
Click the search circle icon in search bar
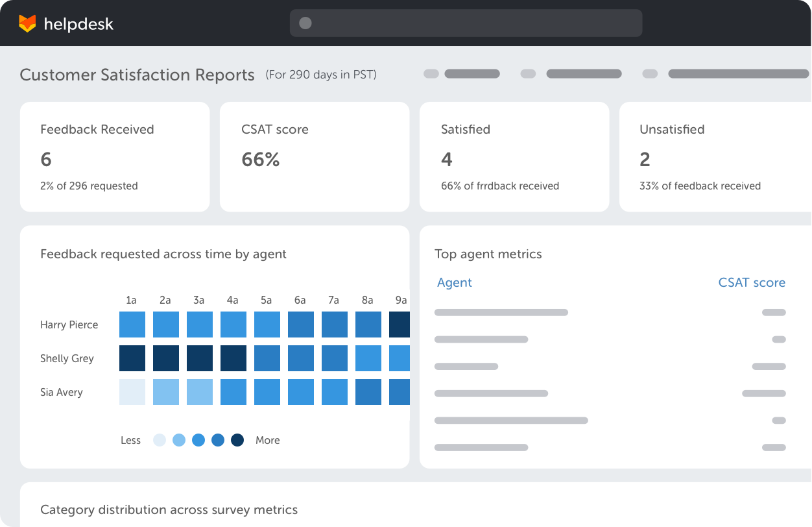coord(305,23)
